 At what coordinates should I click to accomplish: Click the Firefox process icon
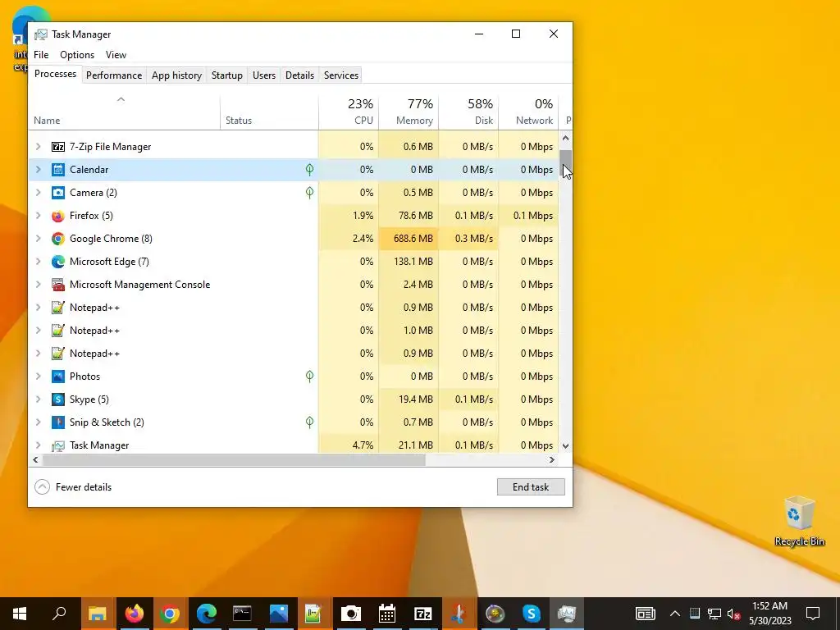(x=58, y=216)
